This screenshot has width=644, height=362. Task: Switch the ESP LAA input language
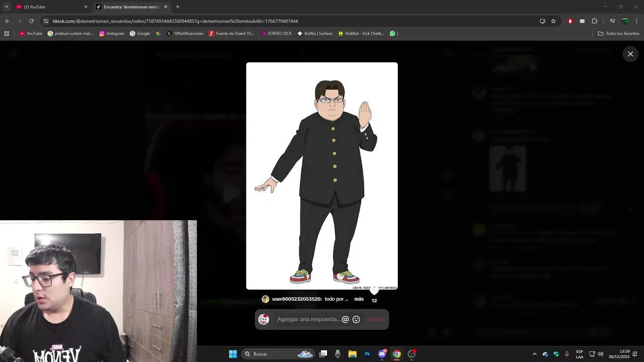click(x=580, y=354)
